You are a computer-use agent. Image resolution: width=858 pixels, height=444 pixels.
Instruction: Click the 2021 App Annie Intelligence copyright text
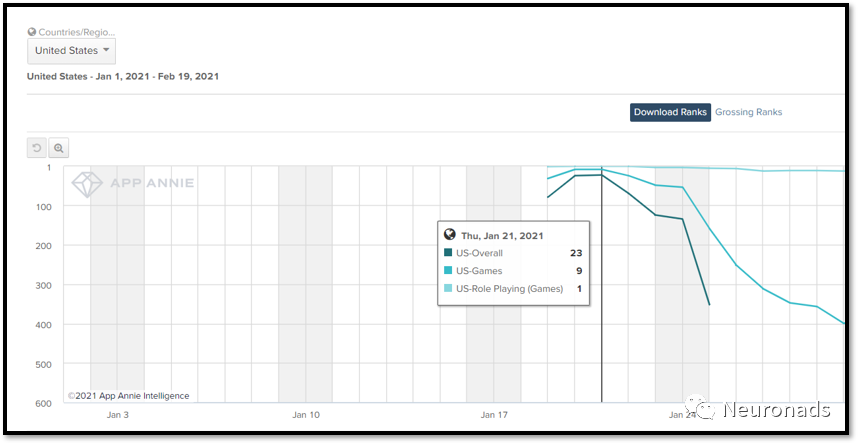click(x=128, y=396)
